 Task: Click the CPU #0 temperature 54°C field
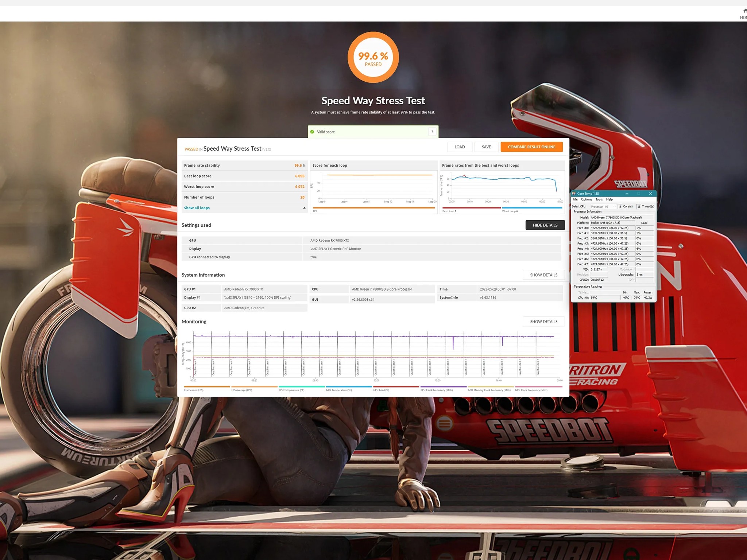pyautogui.click(x=605, y=298)
